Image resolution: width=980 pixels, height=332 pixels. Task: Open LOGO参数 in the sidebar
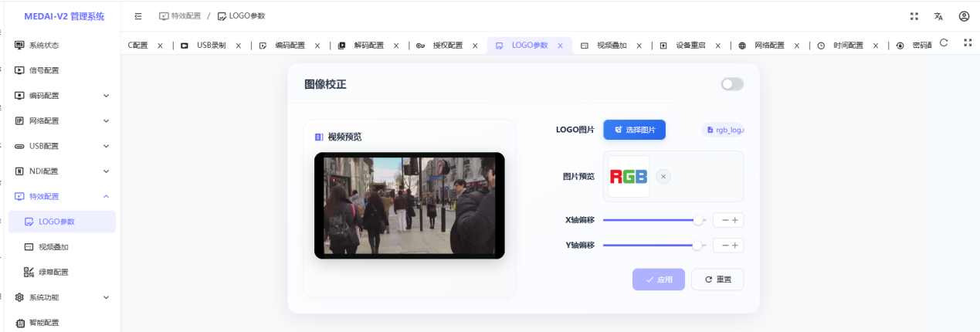[62, 222]
